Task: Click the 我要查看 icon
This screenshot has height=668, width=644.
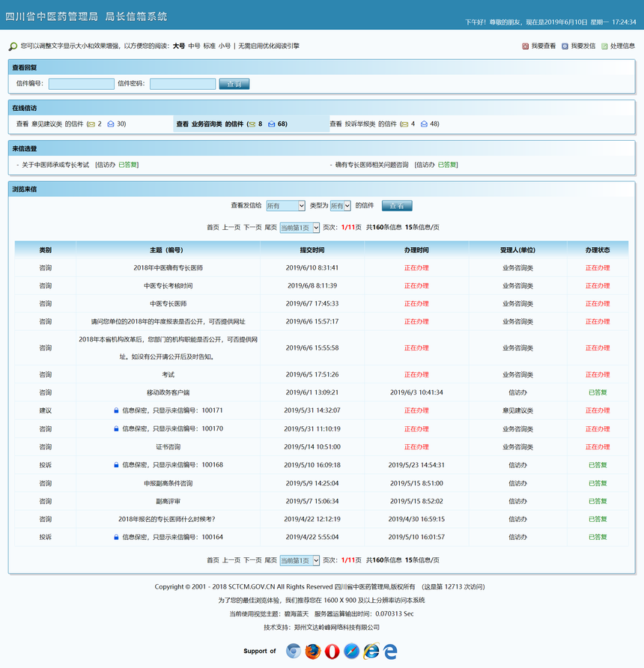Action: [526, 46]
